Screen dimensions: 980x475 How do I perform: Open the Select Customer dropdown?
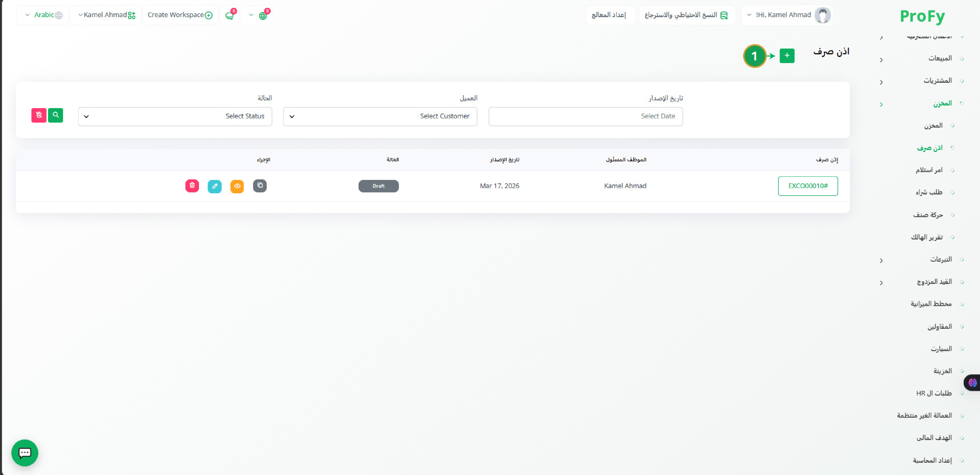pyautogui.click(x=380, y=116)
